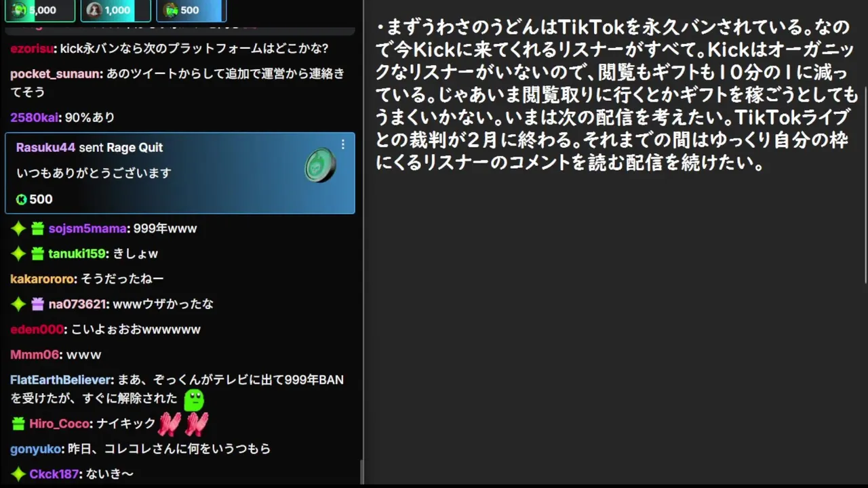Open eden000's user card
The height and width of the screenshot is (488, 868).
pos(37,329)
